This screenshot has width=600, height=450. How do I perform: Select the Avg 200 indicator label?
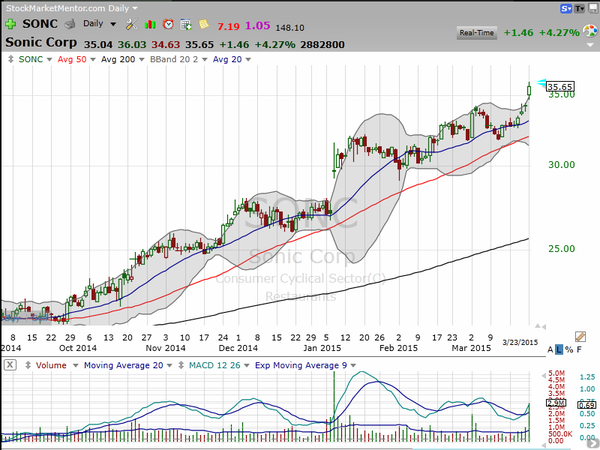[x=118, y=59]
